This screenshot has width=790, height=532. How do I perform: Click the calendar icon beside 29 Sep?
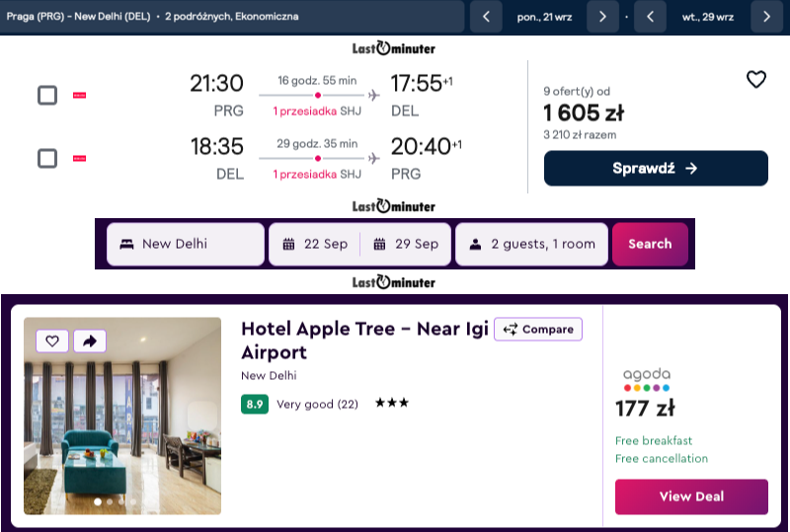click(x=379, y=245)
